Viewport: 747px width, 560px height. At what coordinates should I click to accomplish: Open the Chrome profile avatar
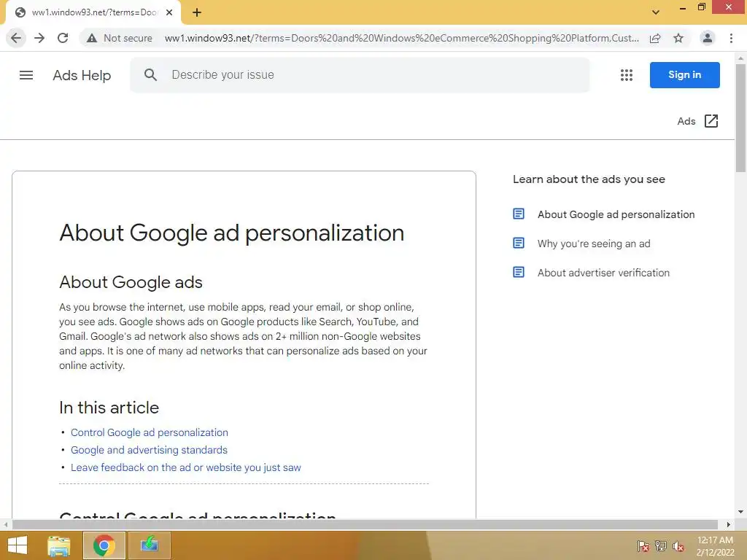pos(708,38)
